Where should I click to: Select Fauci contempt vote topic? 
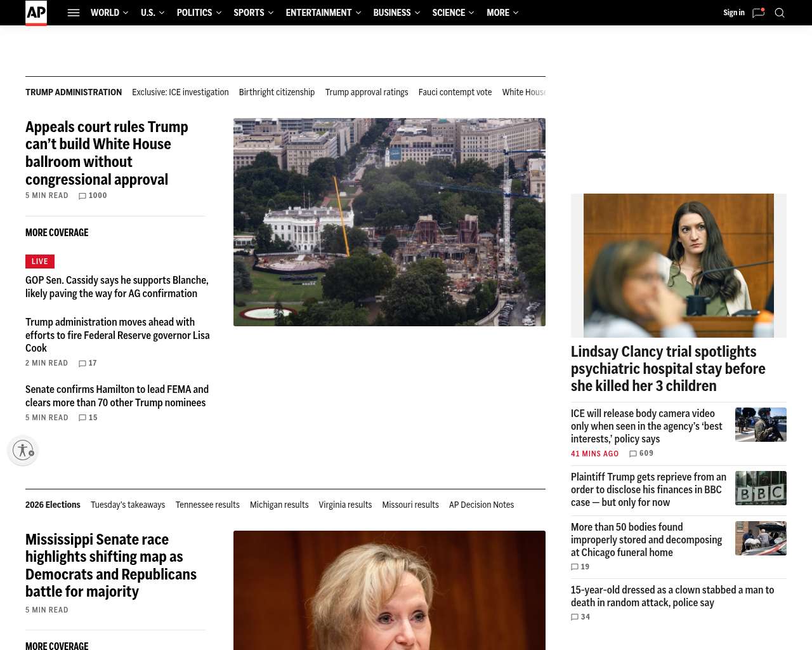[455, 92]
